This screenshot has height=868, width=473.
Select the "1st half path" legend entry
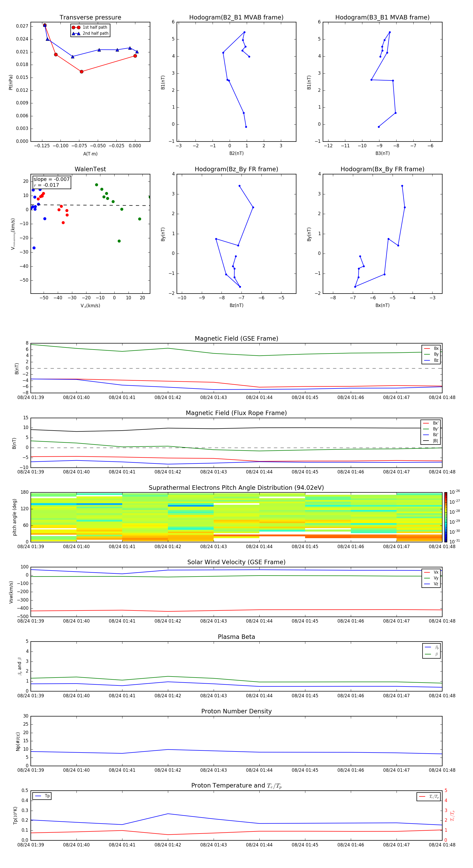(90, 27)
